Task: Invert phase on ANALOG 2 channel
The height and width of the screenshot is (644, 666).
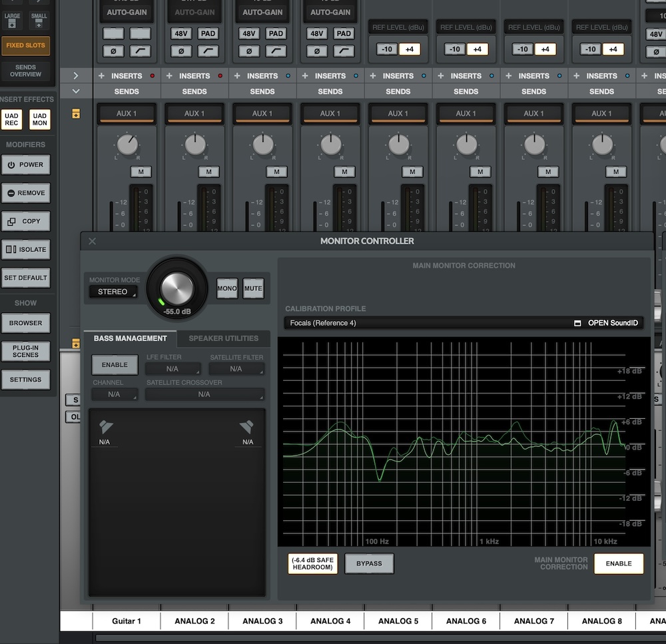Action: point(181,51)
